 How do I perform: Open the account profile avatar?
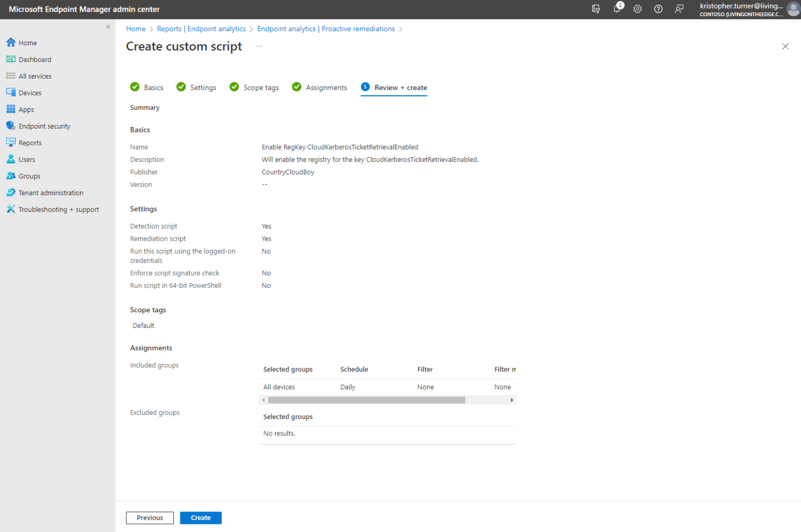792,9
